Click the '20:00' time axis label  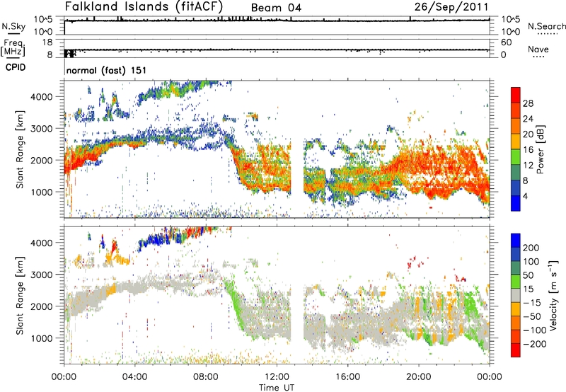point(418,377)
